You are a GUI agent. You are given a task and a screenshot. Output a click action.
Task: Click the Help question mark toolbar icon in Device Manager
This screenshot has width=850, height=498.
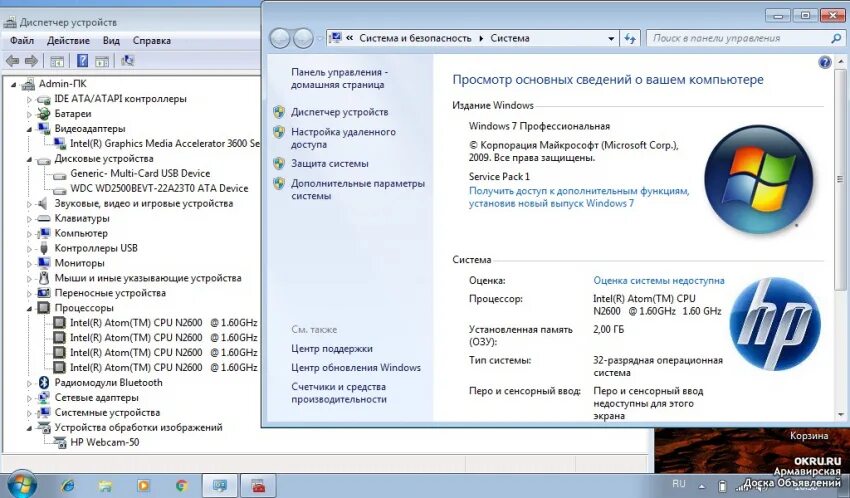(82, 61)
